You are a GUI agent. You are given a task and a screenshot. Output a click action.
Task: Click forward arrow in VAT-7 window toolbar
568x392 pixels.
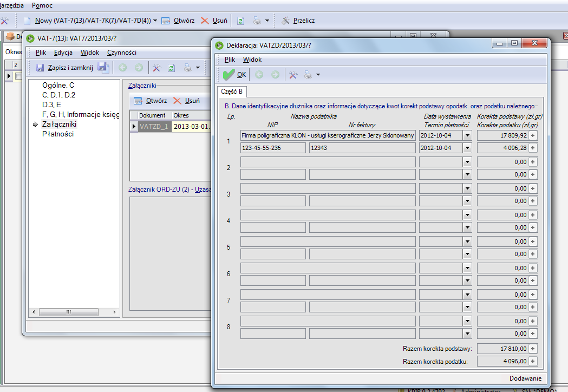[x=139, y=67]
